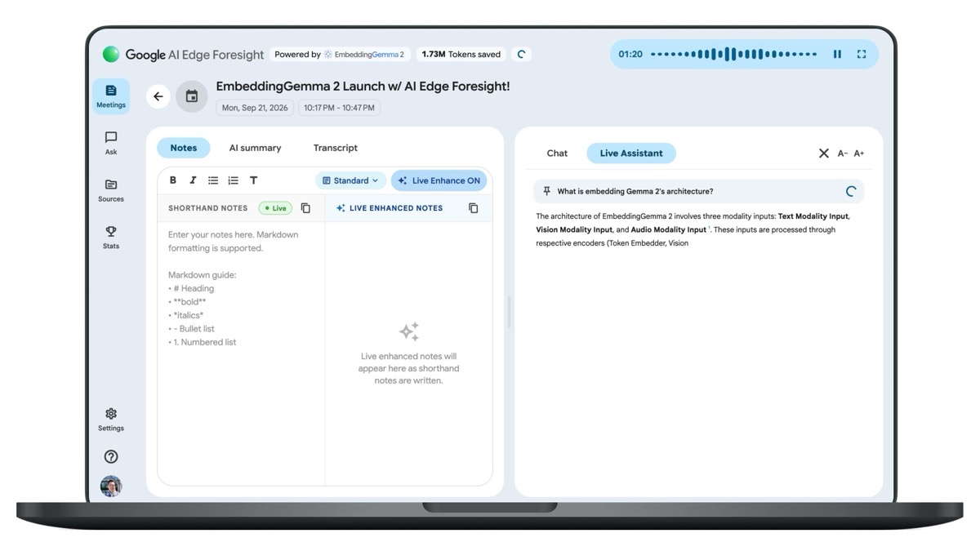Go to Sources in the sidebar
Screen dimensions: 980x551
click(111, 190)
